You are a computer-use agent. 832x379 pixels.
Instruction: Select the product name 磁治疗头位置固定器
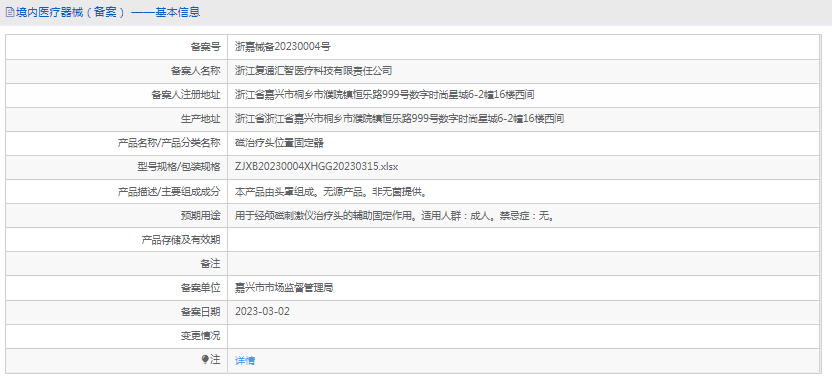(279, 143)
